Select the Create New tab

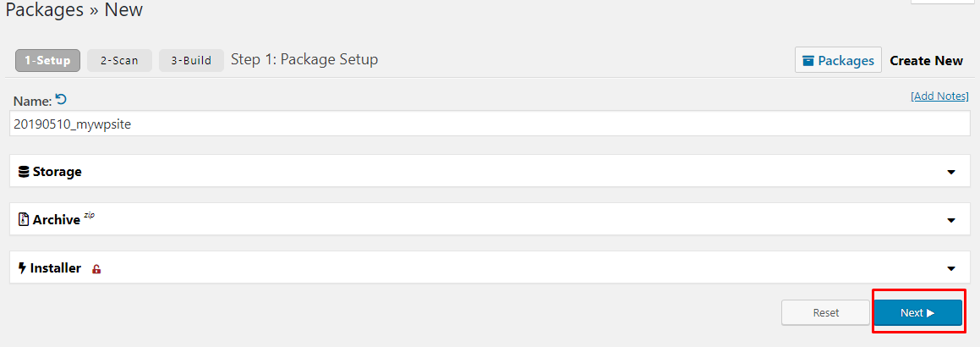click(x=926, y=61)
